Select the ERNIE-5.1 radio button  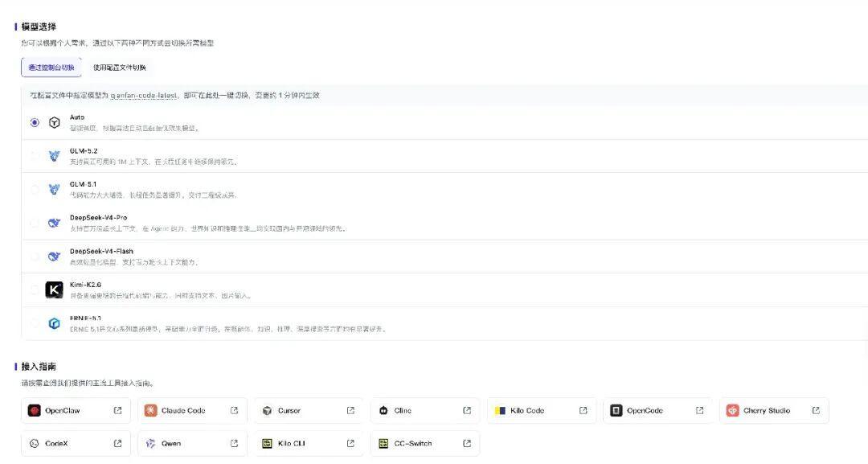pos(35,323)
